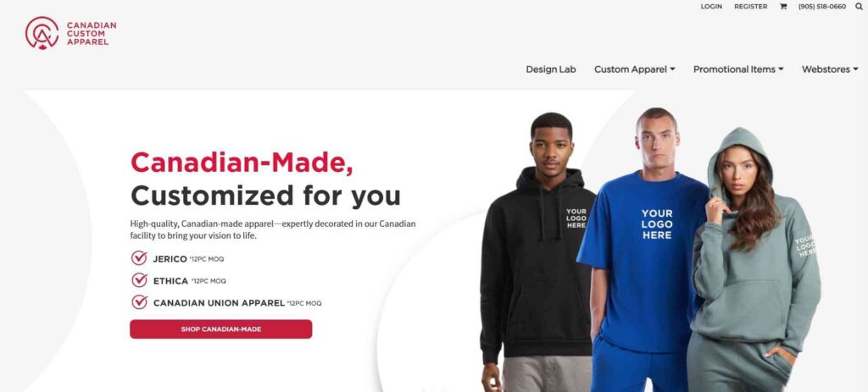The image size is (868, 392).
Task: Expand the Webstores dropdown menu
Action: click(x=830, y=69)
